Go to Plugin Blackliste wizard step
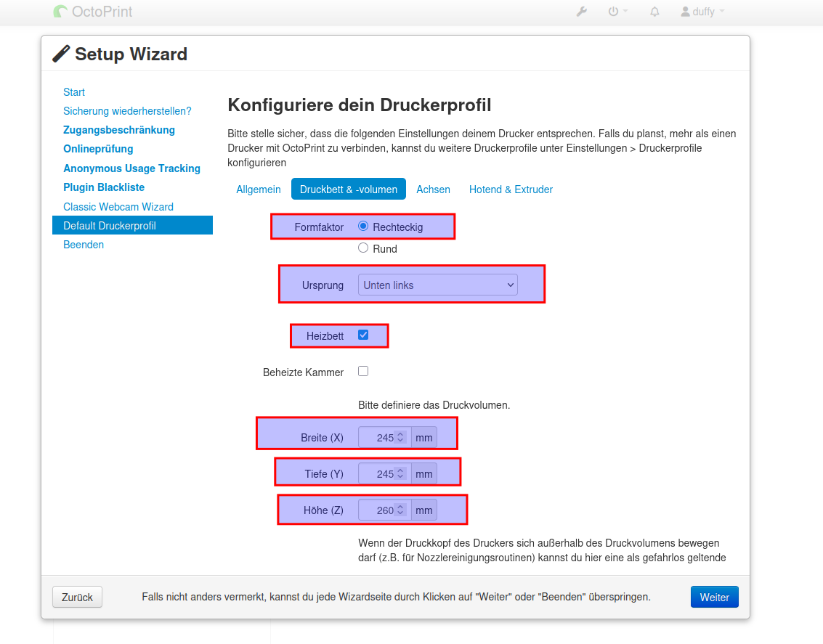 [104, 187]
